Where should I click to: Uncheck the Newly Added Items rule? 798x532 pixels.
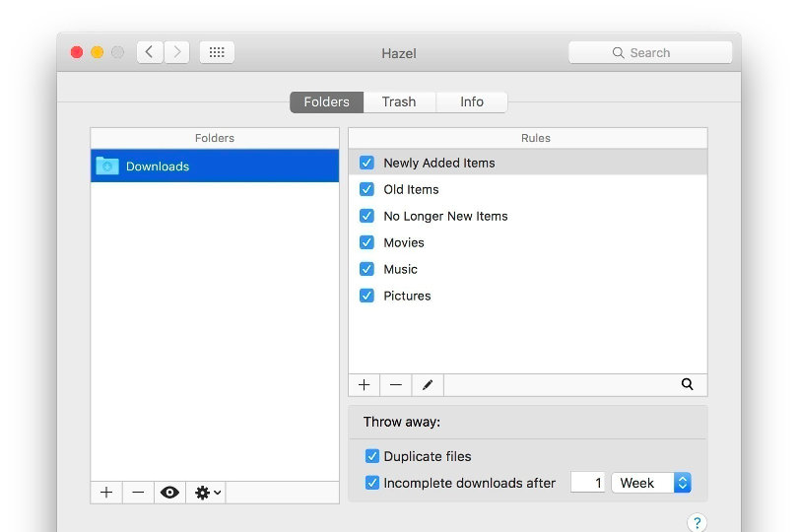click(366, 163)
